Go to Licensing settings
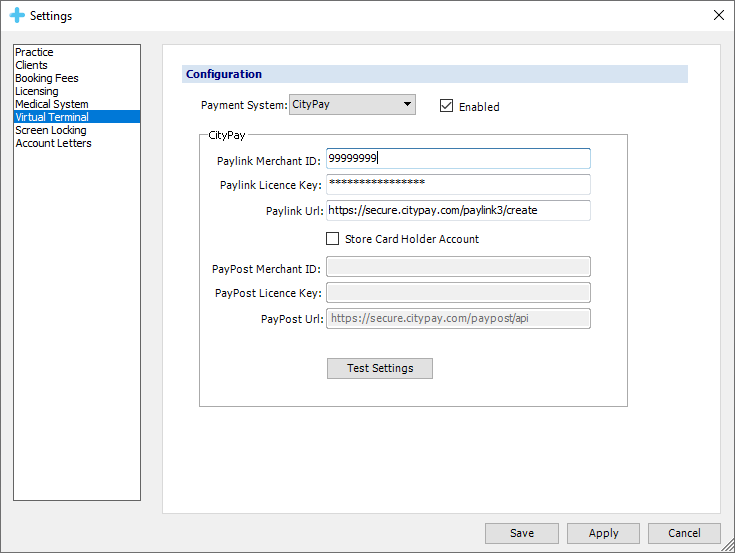Screen dimensions: 735x553 (x=36, y=91)
